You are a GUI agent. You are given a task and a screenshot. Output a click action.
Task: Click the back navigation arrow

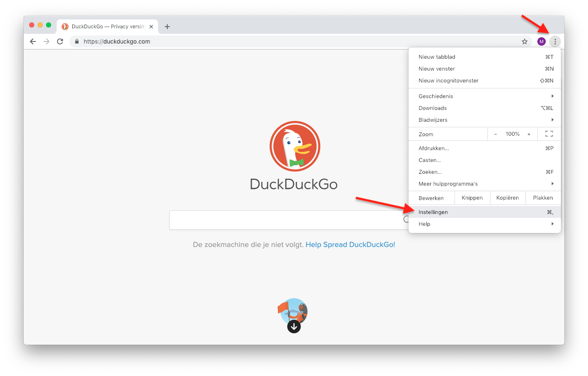click(33, 41)
